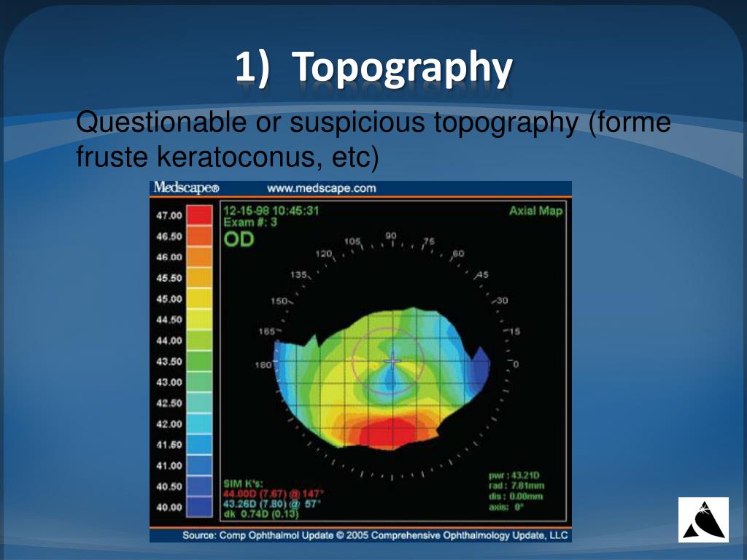Click the '40.50' scale label

169,486
